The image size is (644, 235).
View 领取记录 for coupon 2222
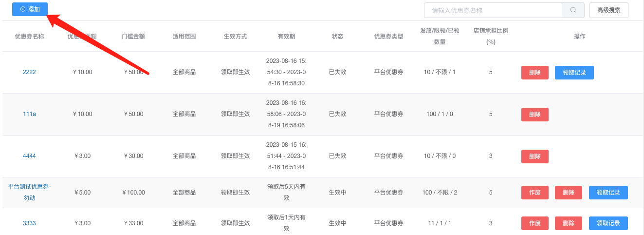point(574,73)
